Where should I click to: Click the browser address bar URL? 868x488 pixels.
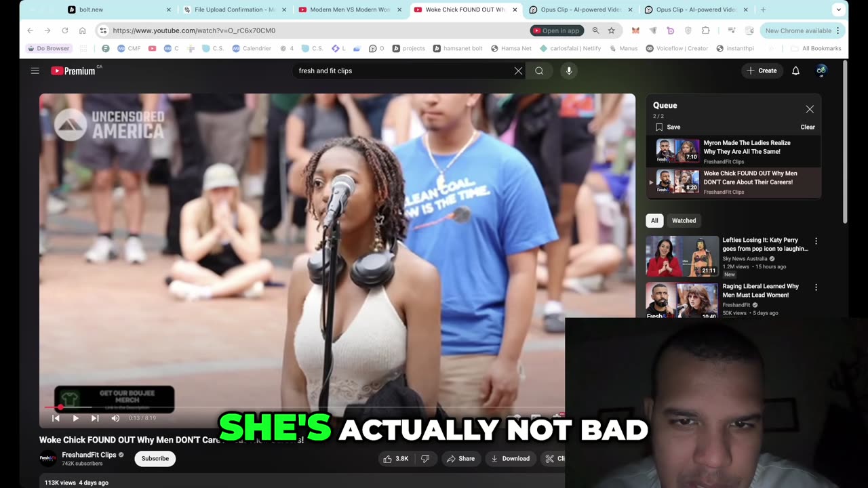(194, 30)
